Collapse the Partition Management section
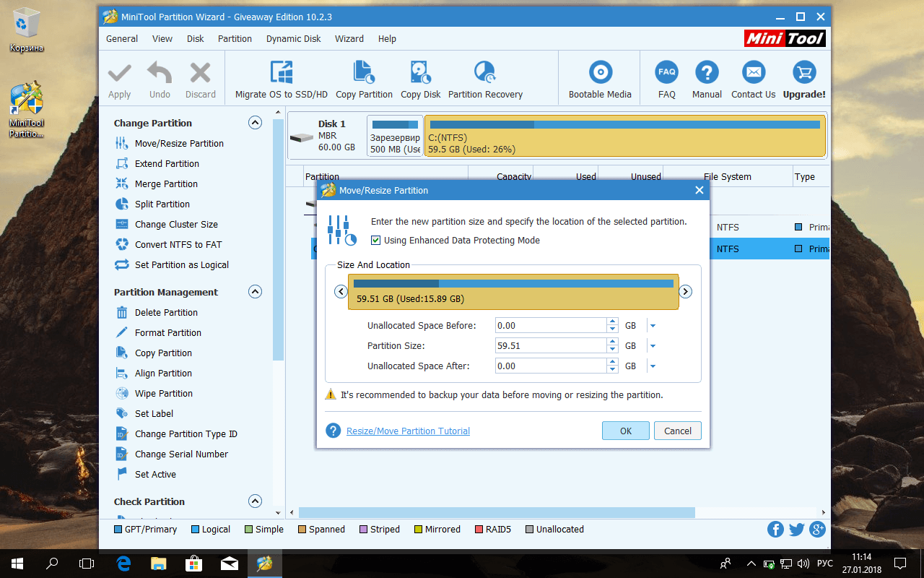The height and width of the screenshot is (578, 924). click(x=255, y=292)
